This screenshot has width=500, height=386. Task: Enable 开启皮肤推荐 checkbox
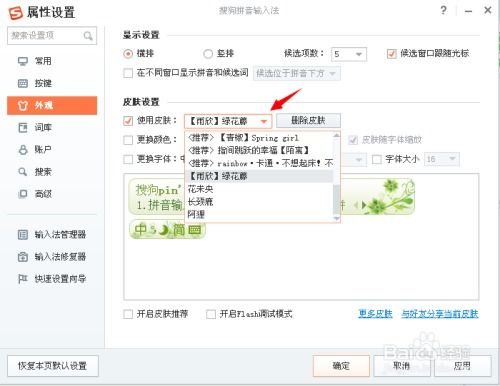point(128,314)
